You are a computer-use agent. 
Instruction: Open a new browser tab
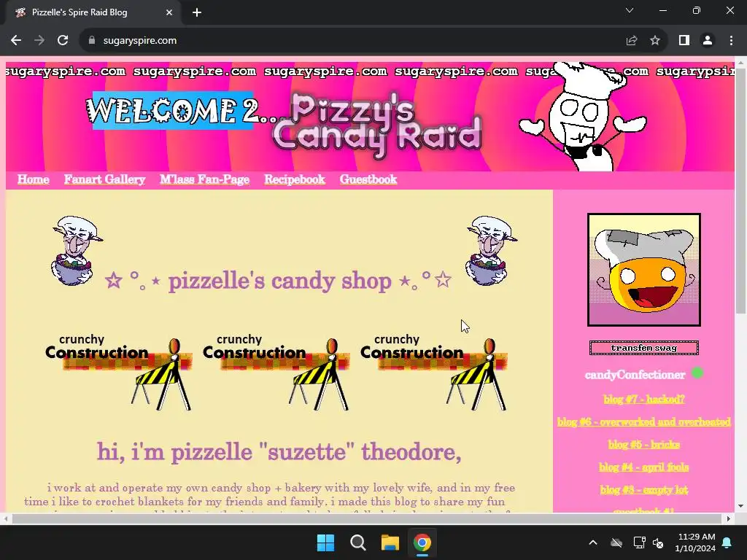tap(197, 12)
